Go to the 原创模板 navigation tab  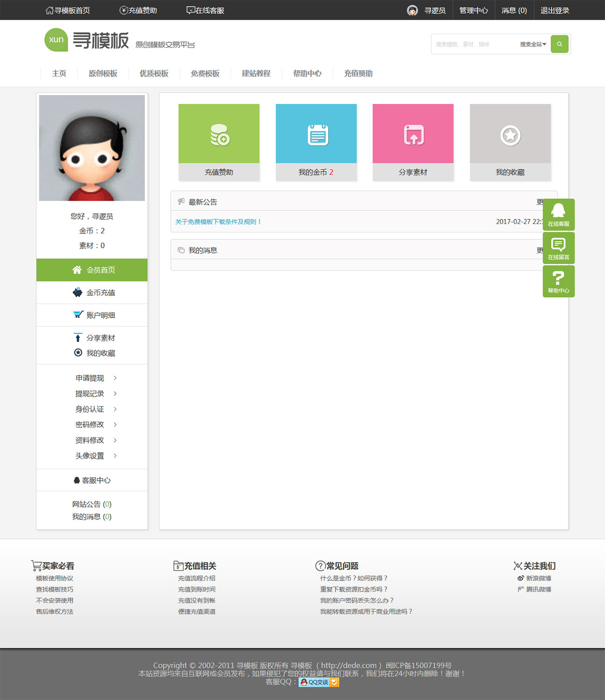click(x=103, y=74)
